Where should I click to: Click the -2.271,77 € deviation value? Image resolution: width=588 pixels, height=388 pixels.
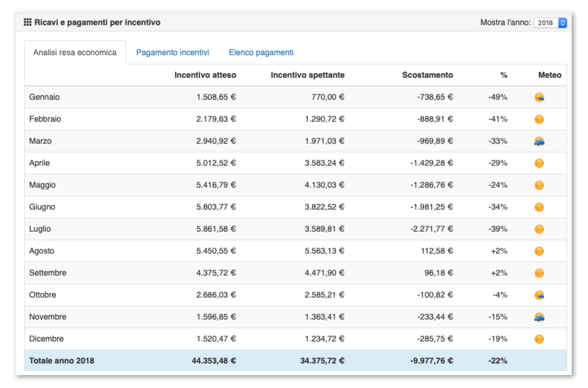(432, 229)
